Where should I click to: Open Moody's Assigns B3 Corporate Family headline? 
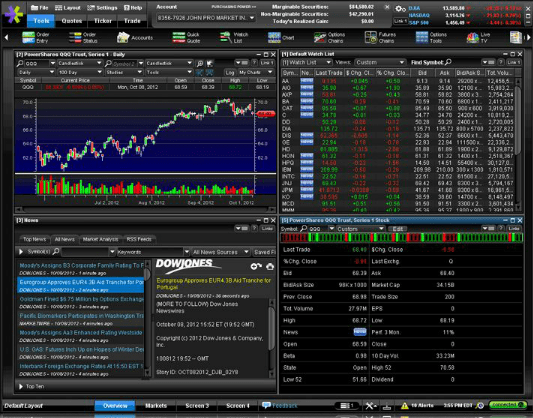coord(81,268)
